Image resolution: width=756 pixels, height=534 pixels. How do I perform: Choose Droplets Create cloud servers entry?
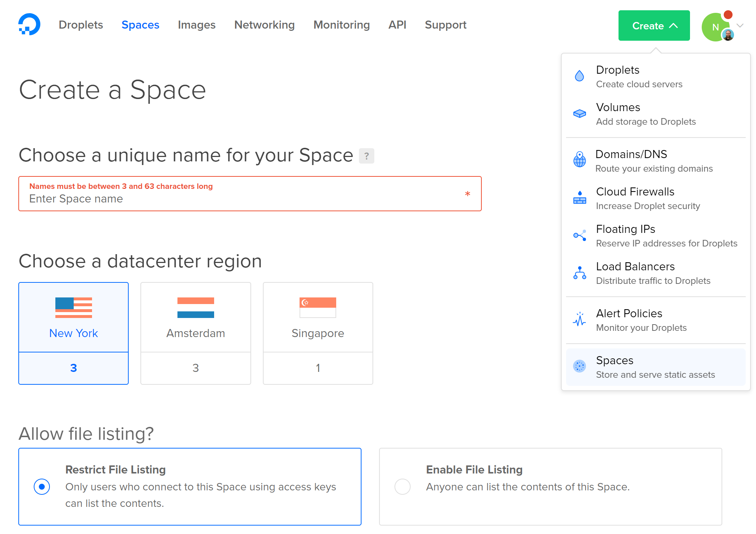click(x=656, y=77)
